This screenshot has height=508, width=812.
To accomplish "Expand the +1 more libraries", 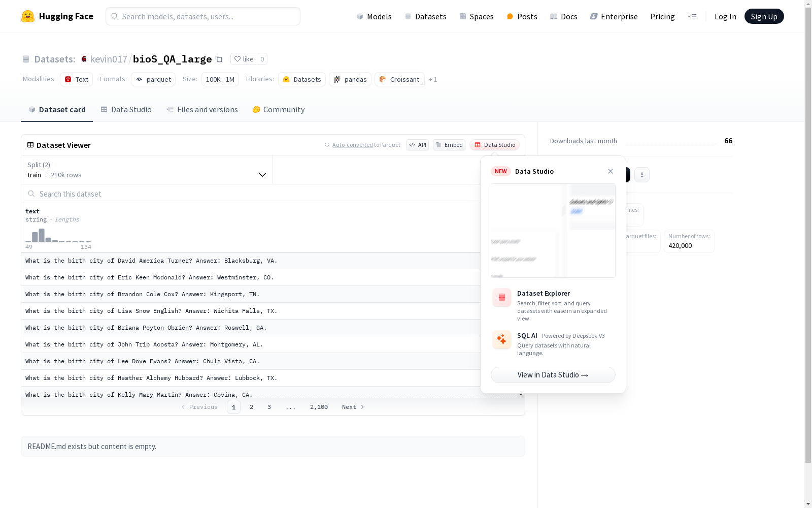I will [433, 79].
